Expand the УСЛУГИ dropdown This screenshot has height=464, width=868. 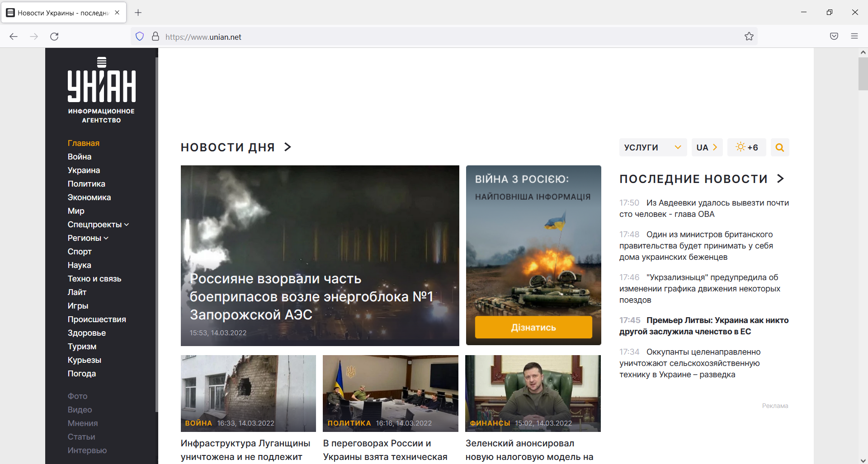click(x=653, y=147)
